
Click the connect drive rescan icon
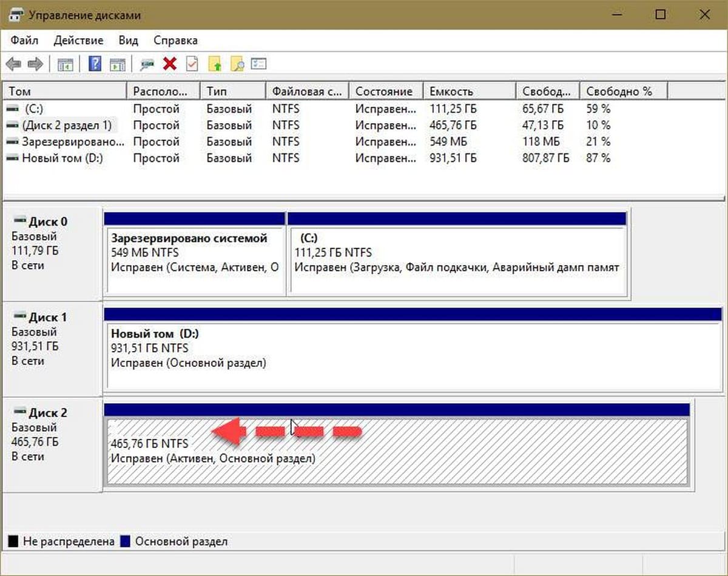(x=147, y=64)
